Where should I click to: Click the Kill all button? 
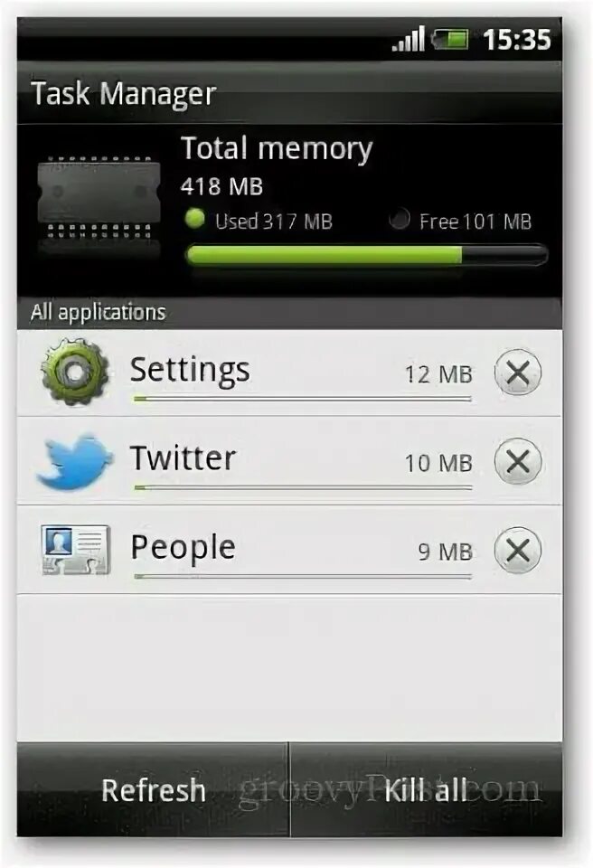(426, 789)
